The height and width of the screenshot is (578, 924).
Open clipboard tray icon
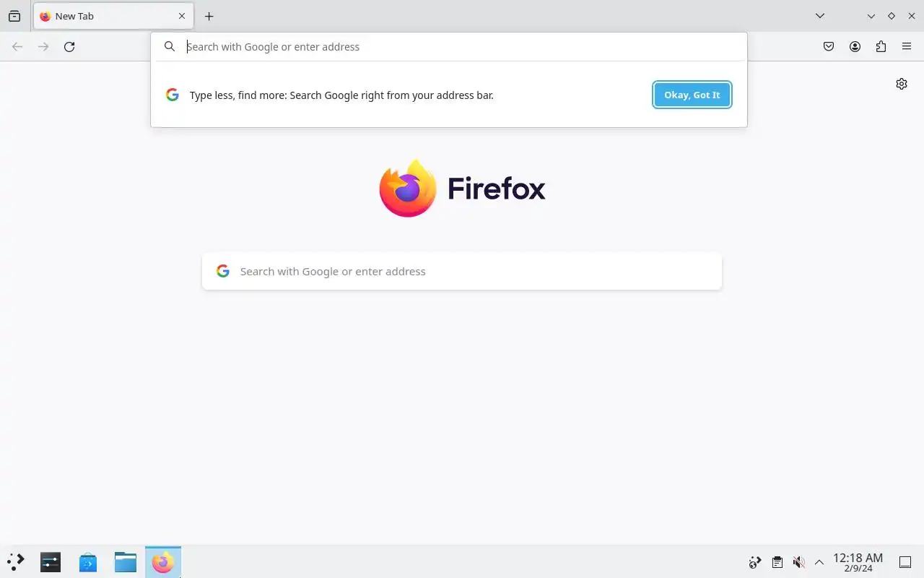(777, 562)
